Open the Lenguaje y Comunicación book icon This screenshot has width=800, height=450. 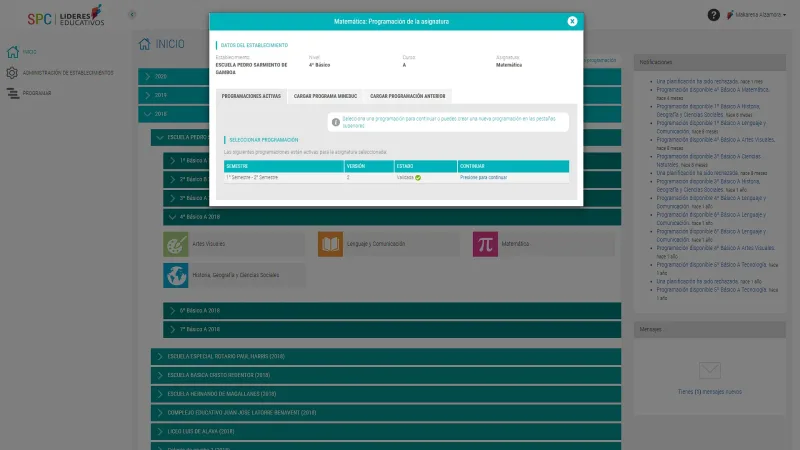[330, 244]
